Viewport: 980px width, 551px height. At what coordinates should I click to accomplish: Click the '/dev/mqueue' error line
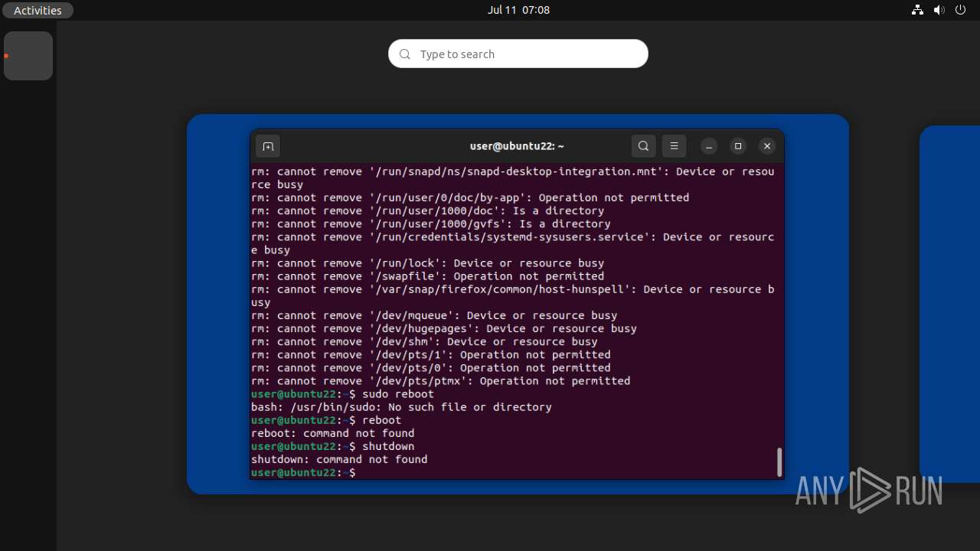(x=434, y=315)
